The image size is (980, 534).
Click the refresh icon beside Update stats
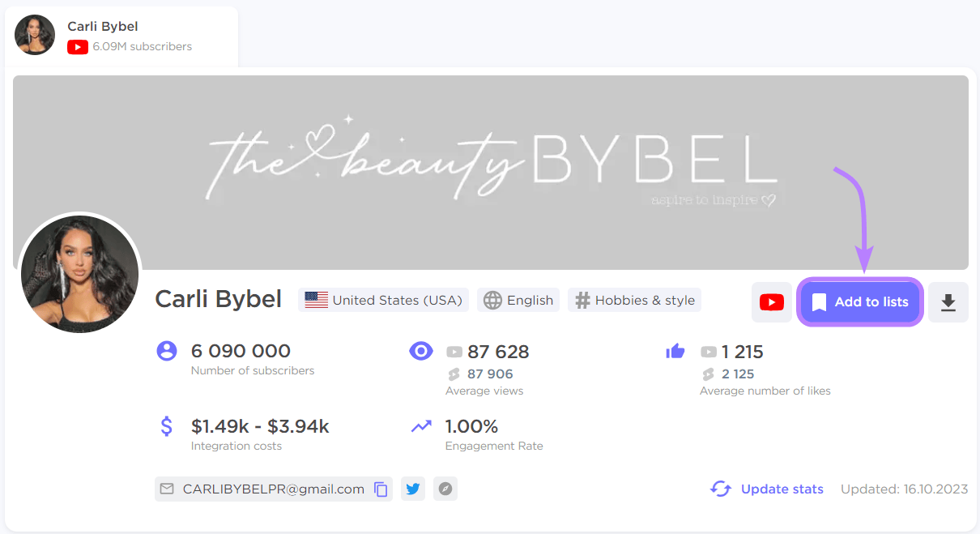(x=721, y=489)
